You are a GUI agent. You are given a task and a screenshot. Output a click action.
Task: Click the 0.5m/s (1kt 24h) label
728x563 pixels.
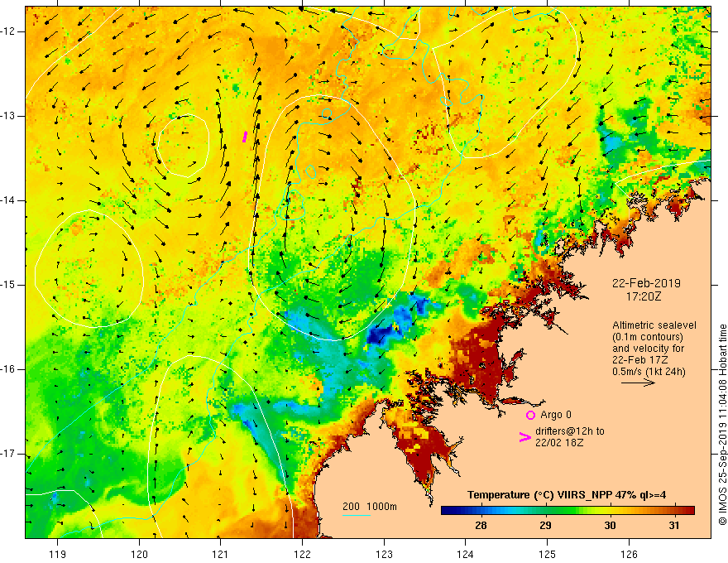point(649,372)
